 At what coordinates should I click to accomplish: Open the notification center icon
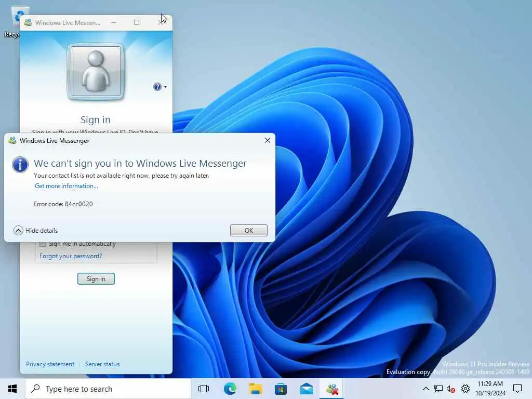[517, 389]
